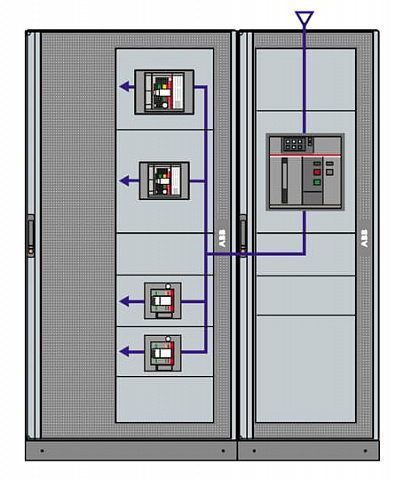This screenshot has height=480, width=396.
Task: Click the ABB logo on right cabinet
Action: 365,238
